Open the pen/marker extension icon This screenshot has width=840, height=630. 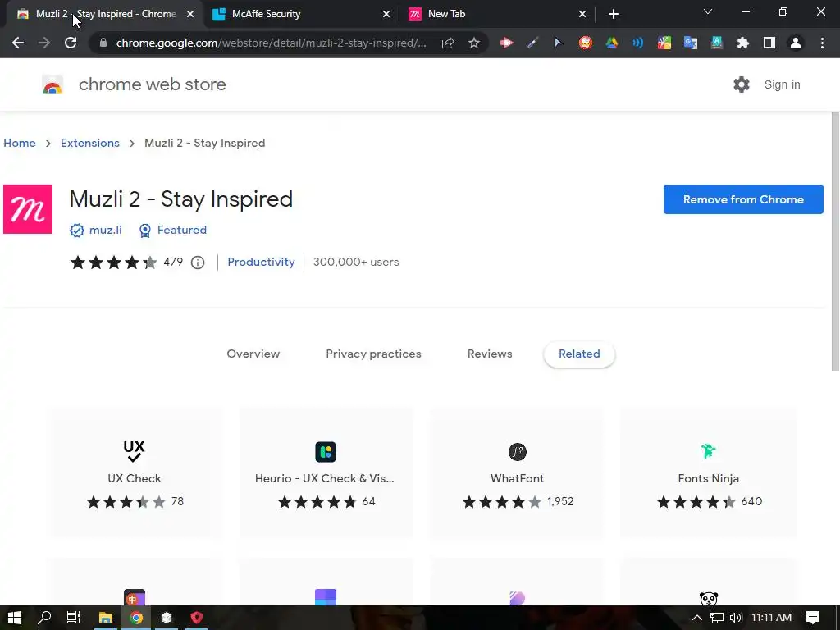[x=532, y=43]
